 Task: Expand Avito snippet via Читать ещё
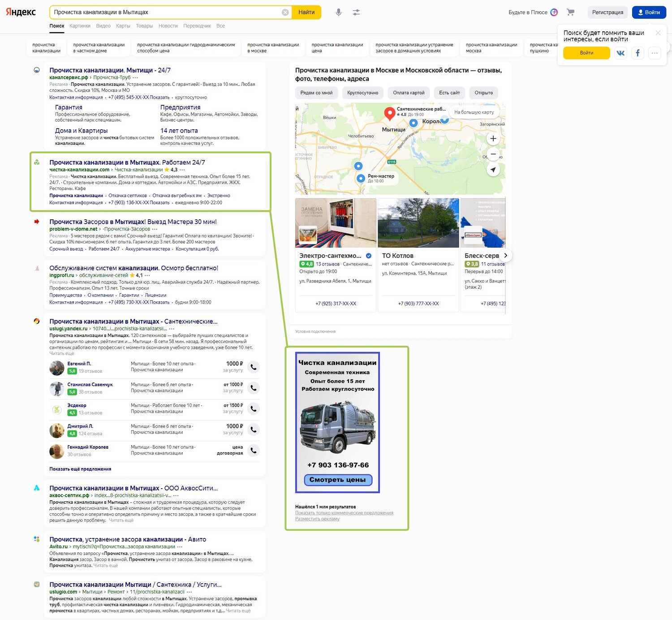click(106, 565)
